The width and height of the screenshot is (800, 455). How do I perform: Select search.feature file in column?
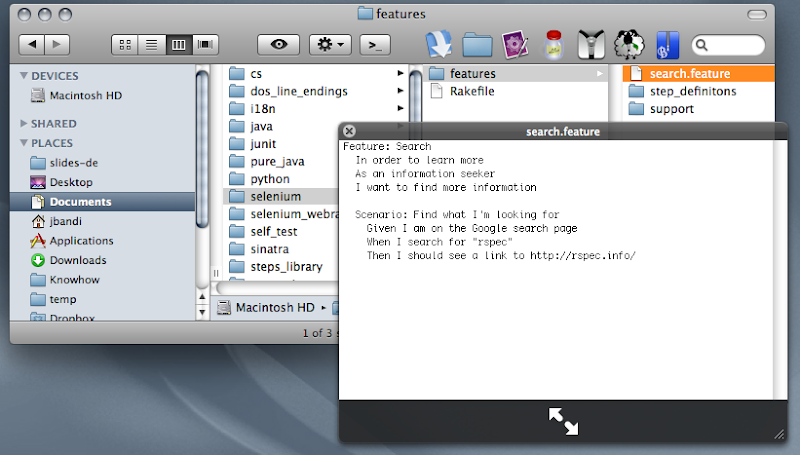[x=698, y=73]
